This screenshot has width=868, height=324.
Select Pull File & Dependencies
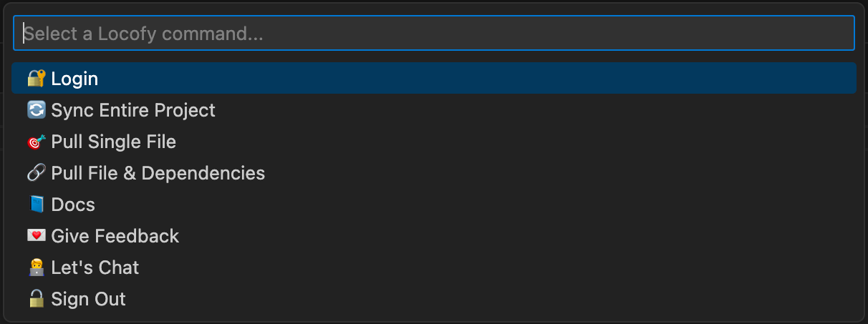point(158,173)
